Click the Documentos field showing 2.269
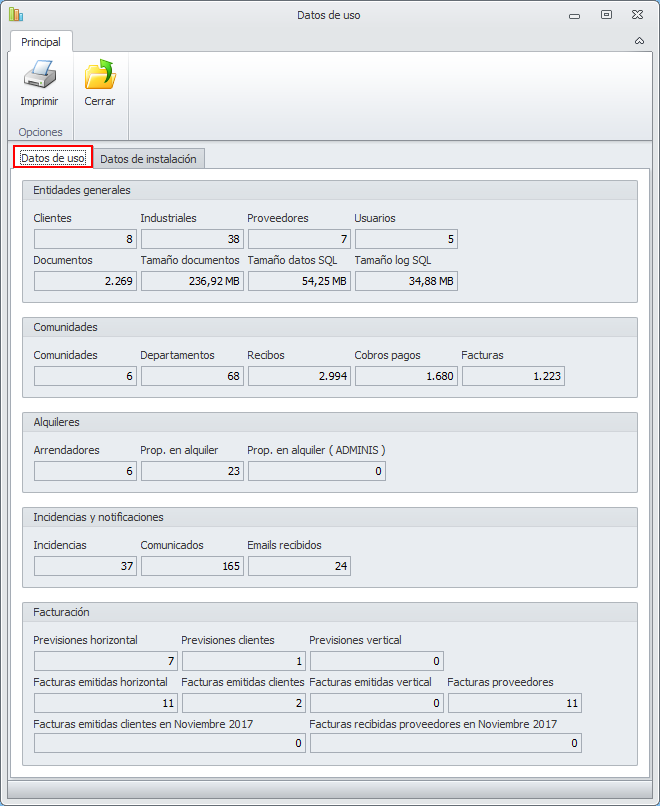 coord(85,281)
